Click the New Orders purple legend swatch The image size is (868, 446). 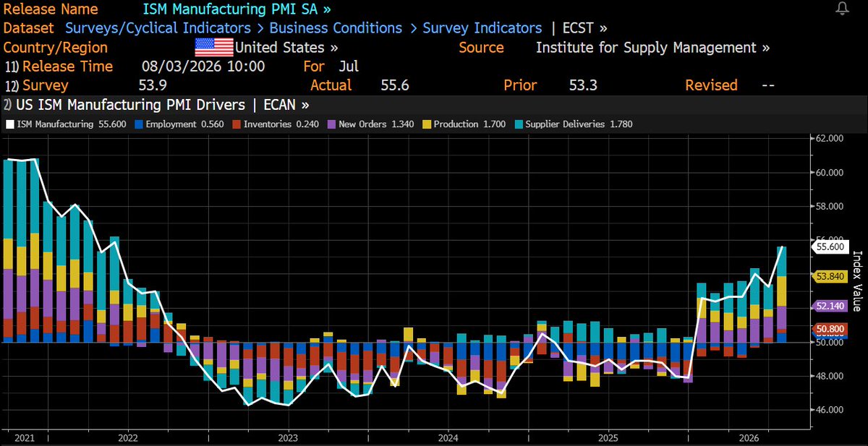pyautogui.click(x=332, y=124)
